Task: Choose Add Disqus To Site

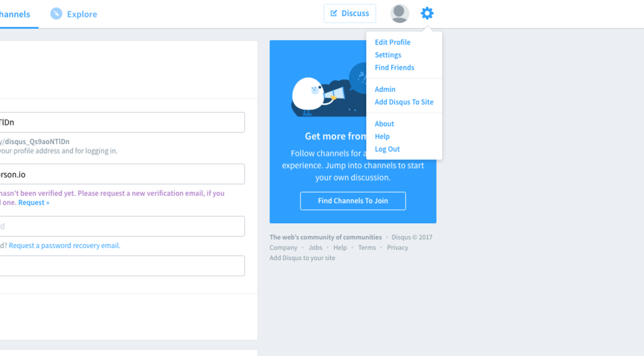Action: pyautogui.click(x=404, y=103)
